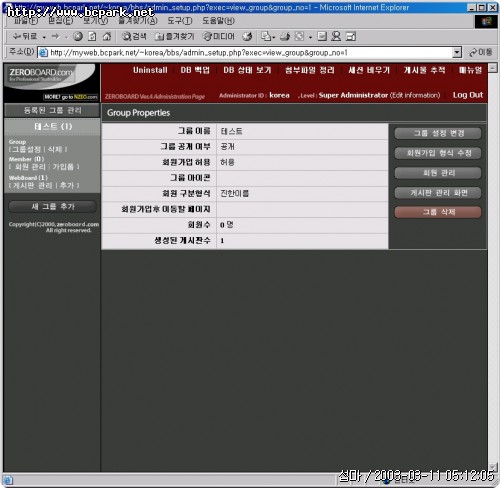
Task: Open the Back history dropdown arrow
Action: [x=44, y=37]
